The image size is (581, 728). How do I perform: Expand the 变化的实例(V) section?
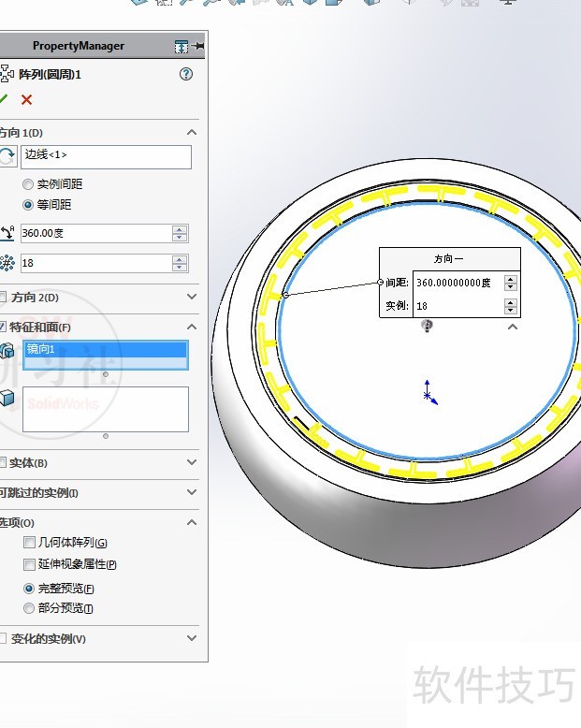point(192,638)
